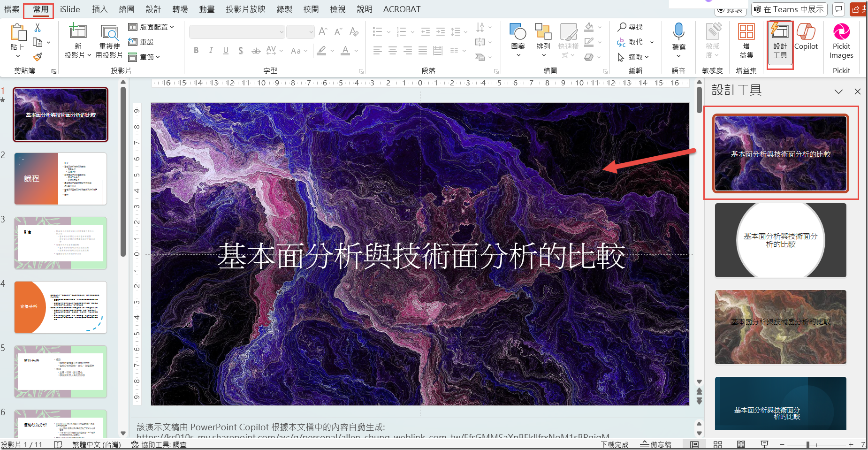
Task: Toggle Strikethrough formatting
Action: [x=256, y=50]
